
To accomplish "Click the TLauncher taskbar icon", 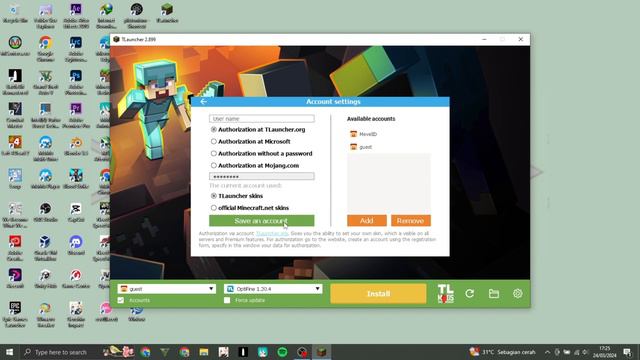I will coord(322,352).
